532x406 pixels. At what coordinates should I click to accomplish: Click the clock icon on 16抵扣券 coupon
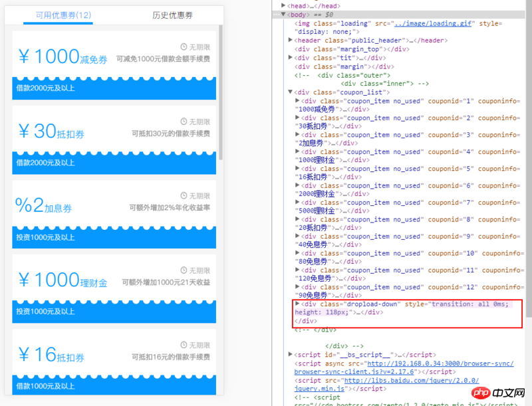(x=184, y=346)
